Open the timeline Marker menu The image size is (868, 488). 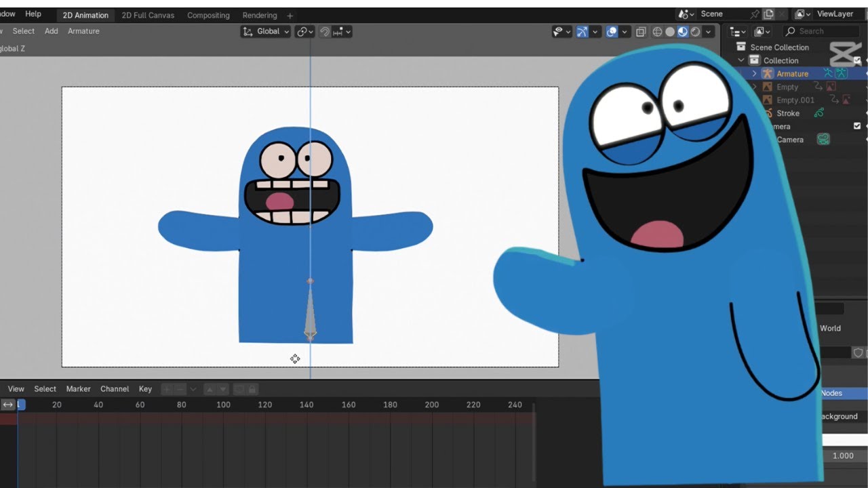tap(78, 389)
